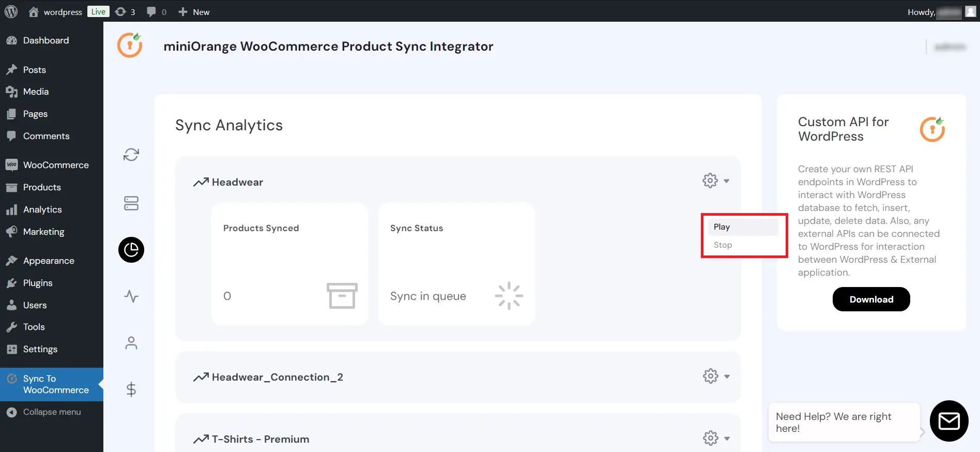Open the sync refresh arrows icon
The image size is (980, 452).
(x=131, y=155)
